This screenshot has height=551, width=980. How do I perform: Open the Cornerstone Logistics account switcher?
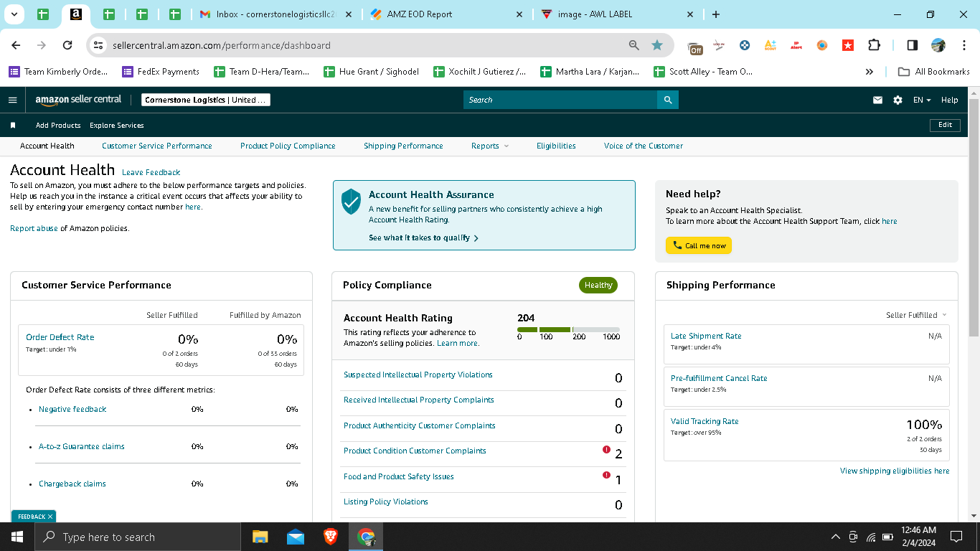[205, 100]
